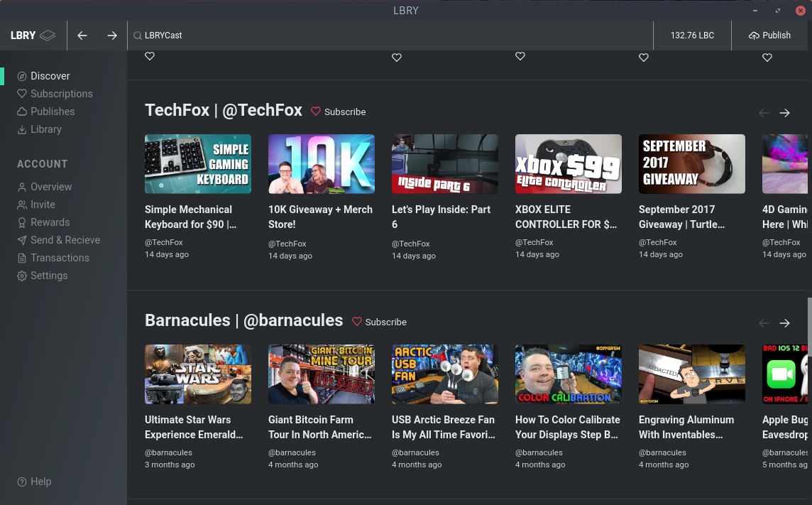Open the Invite page

point(43,205)
